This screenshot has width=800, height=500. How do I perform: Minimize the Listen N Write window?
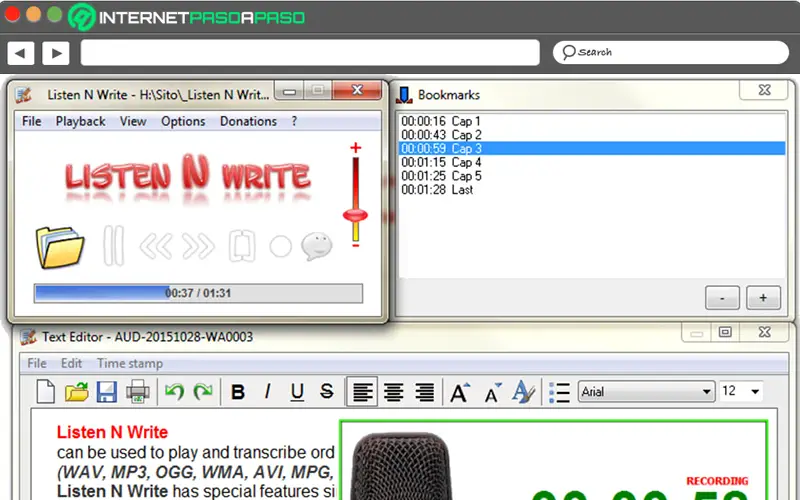pyautogui.click(x=290, y=92)
